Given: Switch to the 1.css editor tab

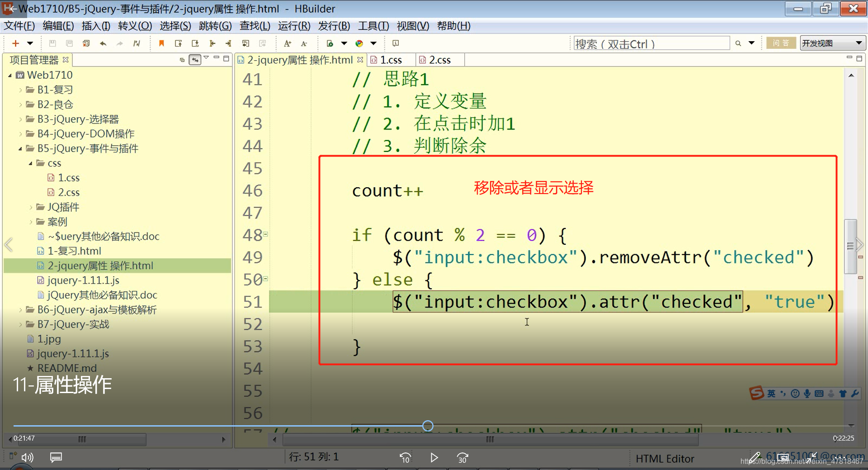Looking at the screenshot, I should pyautogui.click(x=391, y=60).
